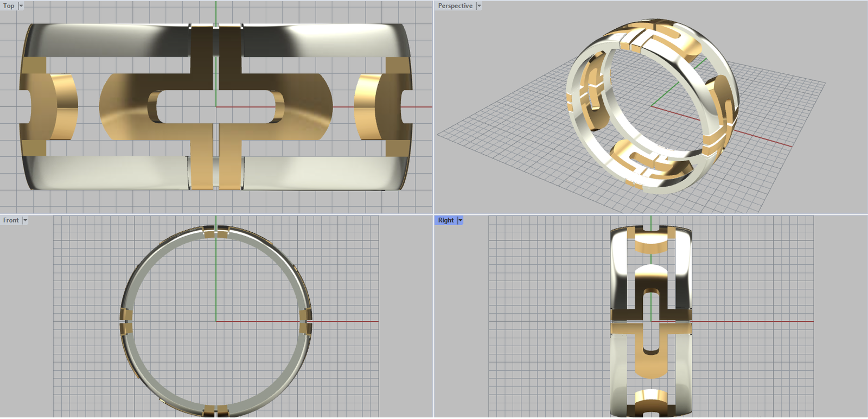Click the red axis line in Right viewport
Image resolution: width=868 pixels, height=419 pixels.
coord(759,321)
